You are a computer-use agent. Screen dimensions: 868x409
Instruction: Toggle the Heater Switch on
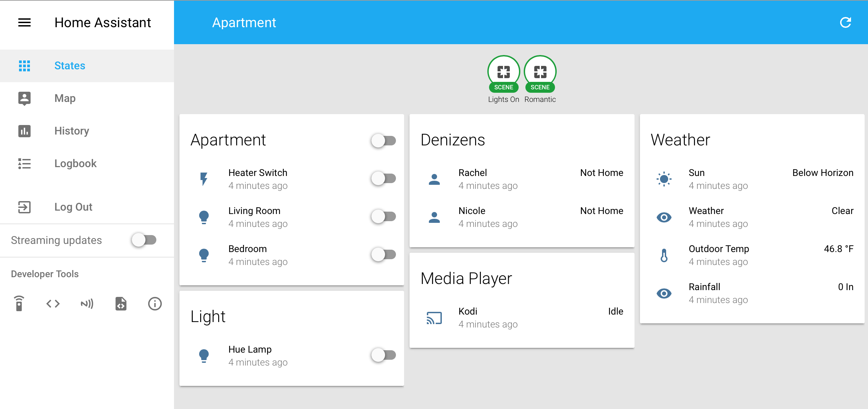(383, 178)
